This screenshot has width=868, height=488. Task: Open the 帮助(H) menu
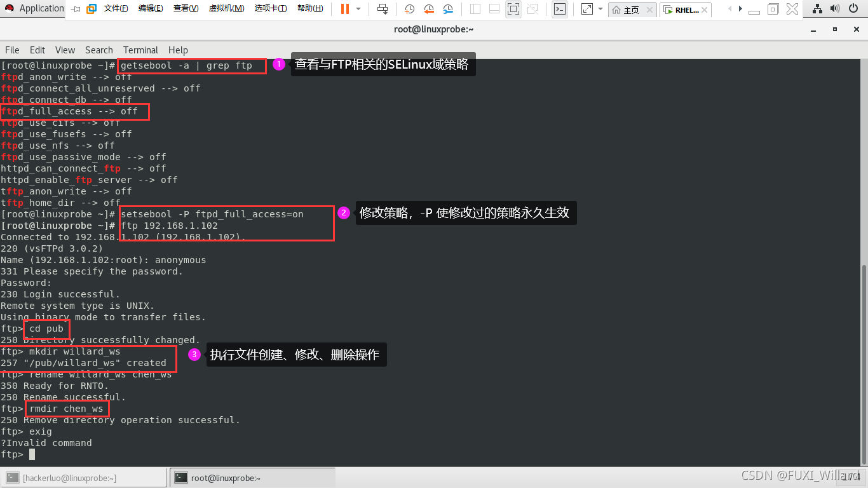coord(310,9)
